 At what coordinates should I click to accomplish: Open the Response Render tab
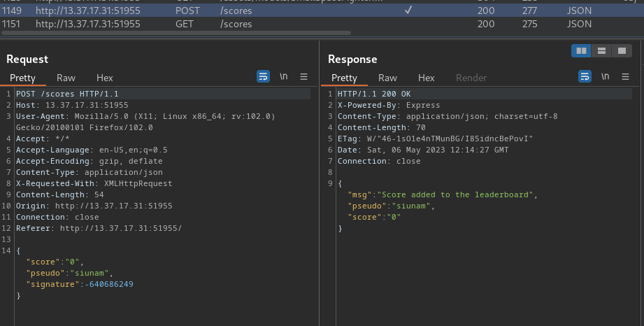(x=471, y=78)
